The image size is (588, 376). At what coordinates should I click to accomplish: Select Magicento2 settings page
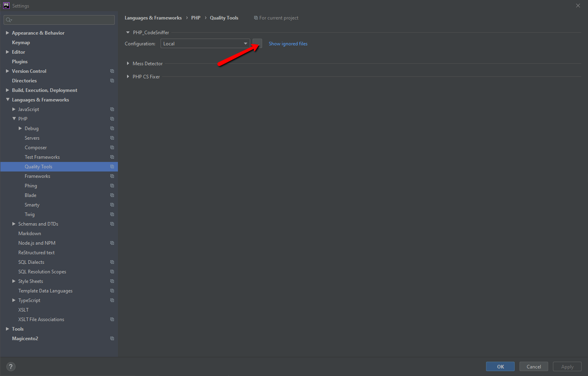[x=25, y=339]
